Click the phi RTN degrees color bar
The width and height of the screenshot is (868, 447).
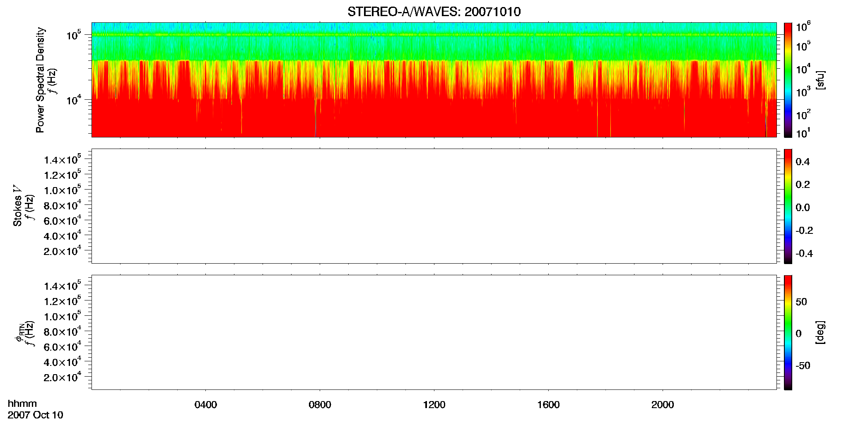788,332
